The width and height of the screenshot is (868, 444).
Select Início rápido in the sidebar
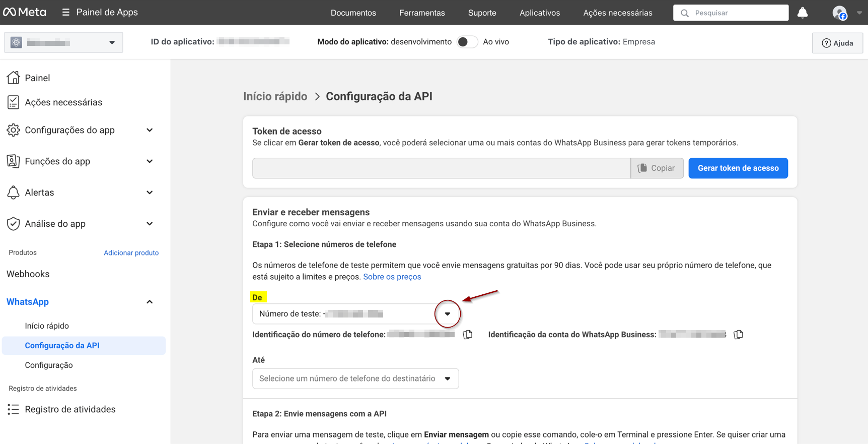click(47, 326)
